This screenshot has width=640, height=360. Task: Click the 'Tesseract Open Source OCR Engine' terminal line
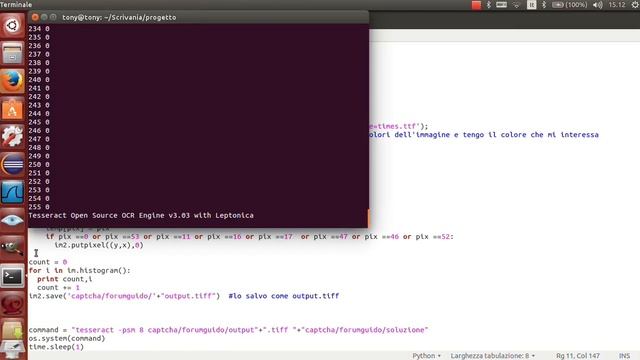pos(141,216)
